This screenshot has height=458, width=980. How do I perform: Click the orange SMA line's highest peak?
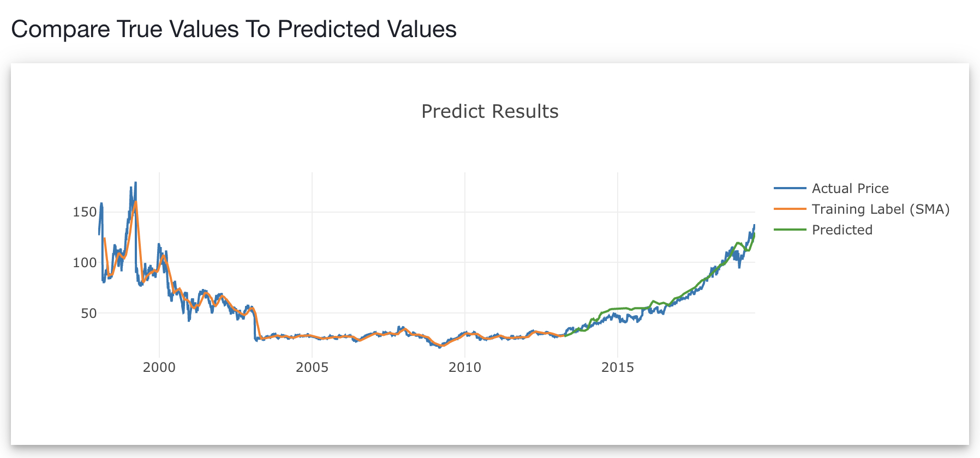click(x=135, y=202)
